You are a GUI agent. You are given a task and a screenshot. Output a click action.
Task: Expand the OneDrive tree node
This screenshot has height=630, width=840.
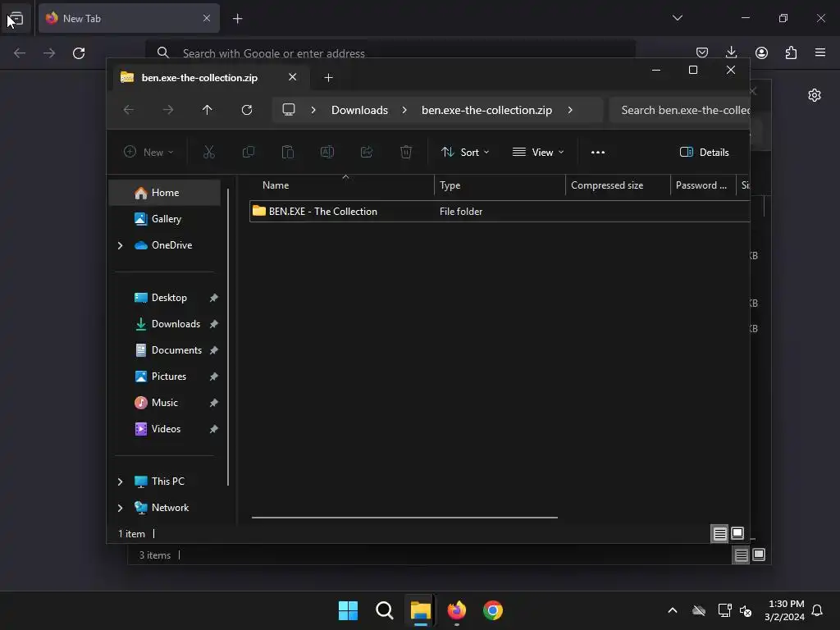(x=120, y=245)
